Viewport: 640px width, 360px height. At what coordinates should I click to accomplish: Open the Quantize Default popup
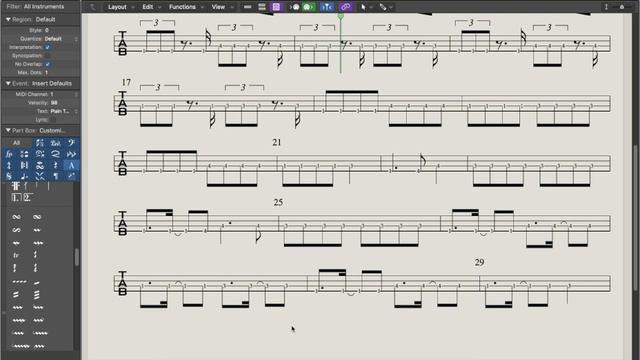point(60,39)
